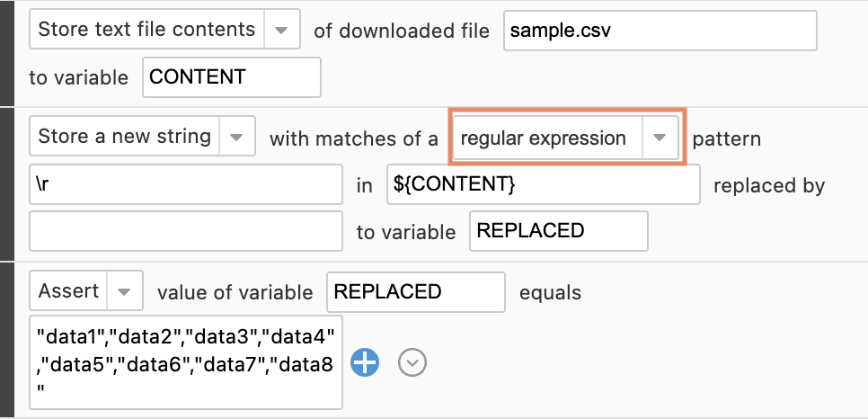Open the circled chevron options menu icon
The image size is (868, 419).
coord(412,363)
